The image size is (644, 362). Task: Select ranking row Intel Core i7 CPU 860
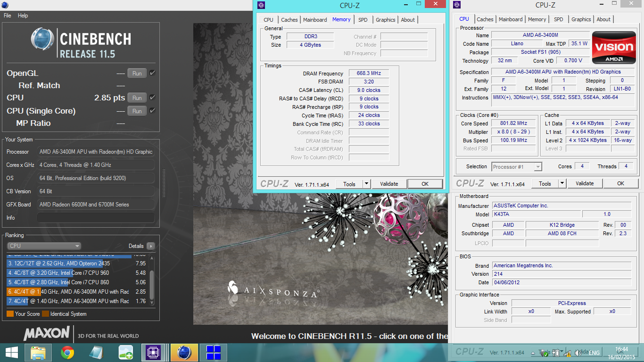77,282
